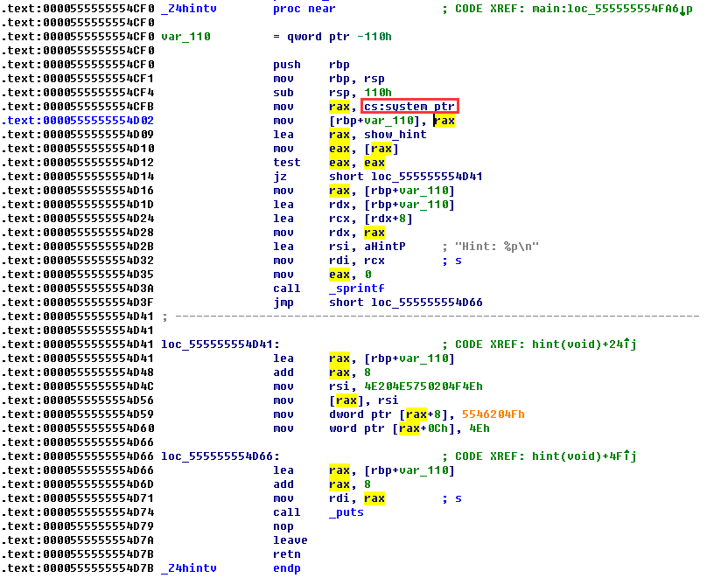Click the main:loc_555555554FA6 code xref
The width and height of the screenshot is (728, 578).
[609, 9]
